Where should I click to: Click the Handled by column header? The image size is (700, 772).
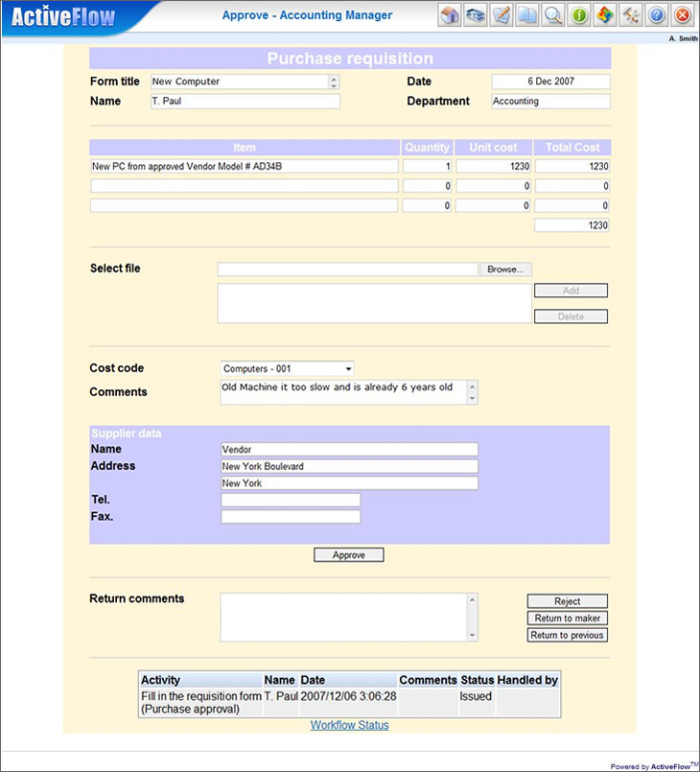coord(527,681)
